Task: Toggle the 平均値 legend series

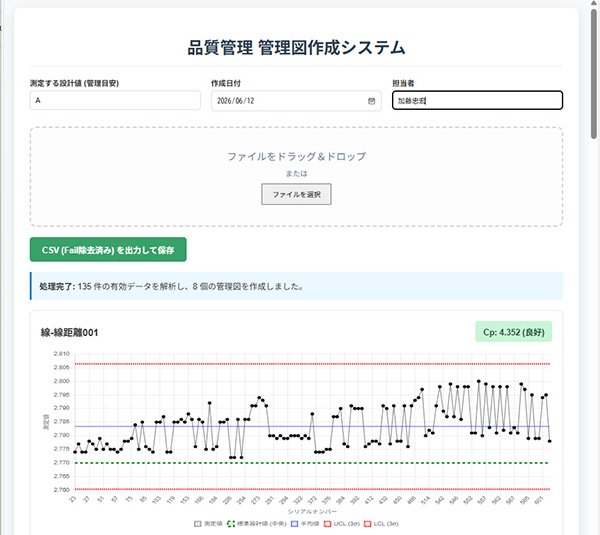Action: click(x=305, y=524)
